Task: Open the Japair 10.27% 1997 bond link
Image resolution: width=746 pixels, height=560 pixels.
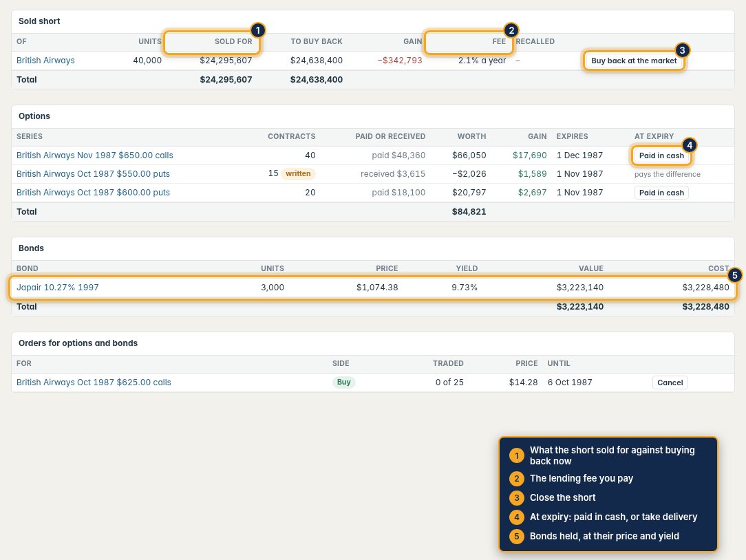Action: coord(58,288)
